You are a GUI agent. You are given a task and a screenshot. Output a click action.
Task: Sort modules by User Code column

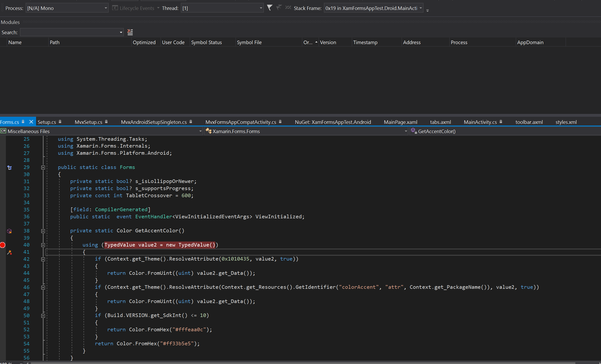click(175, 42)
